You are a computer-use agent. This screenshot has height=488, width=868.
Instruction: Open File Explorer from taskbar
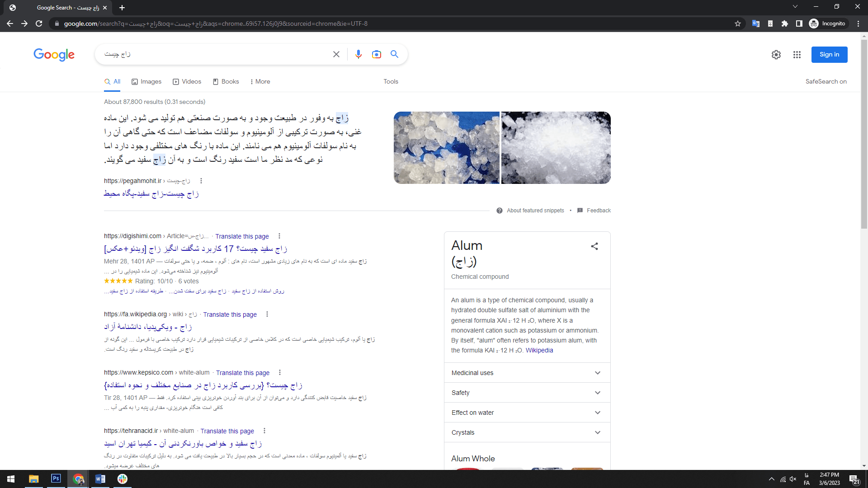[34, 479]
